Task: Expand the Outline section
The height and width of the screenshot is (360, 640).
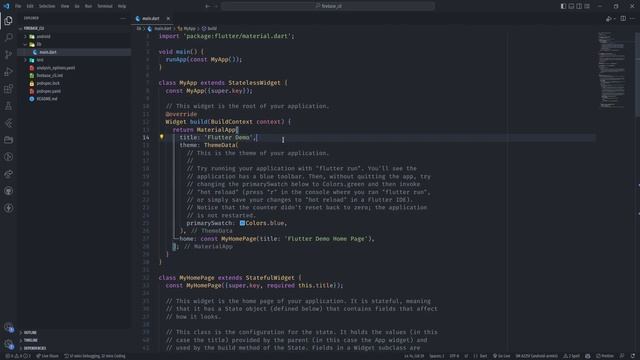Action: pyautogui.click(x=73, y=333)
